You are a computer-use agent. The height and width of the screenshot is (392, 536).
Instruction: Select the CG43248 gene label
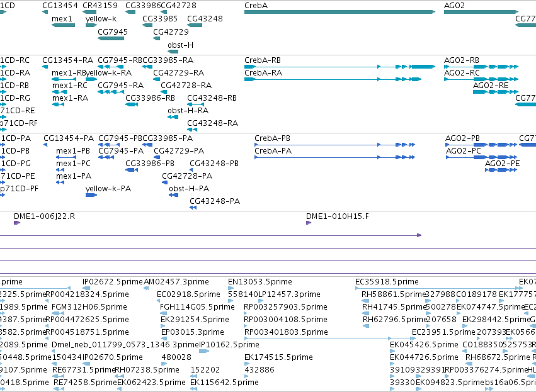(x=205, y=18)
